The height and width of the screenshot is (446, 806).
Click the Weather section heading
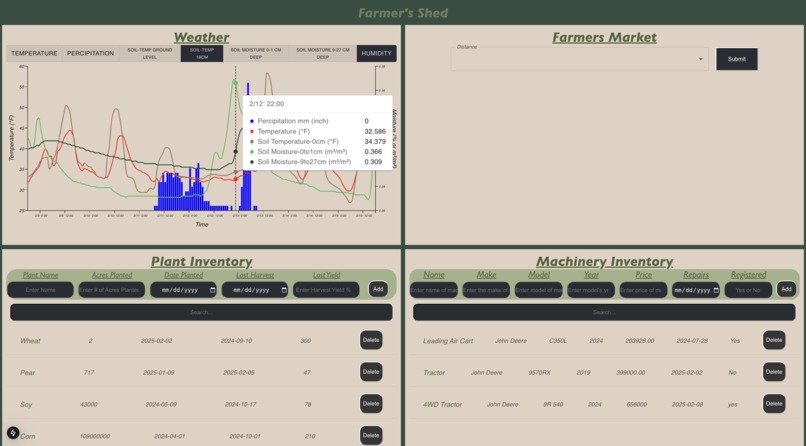click(202, 38)
